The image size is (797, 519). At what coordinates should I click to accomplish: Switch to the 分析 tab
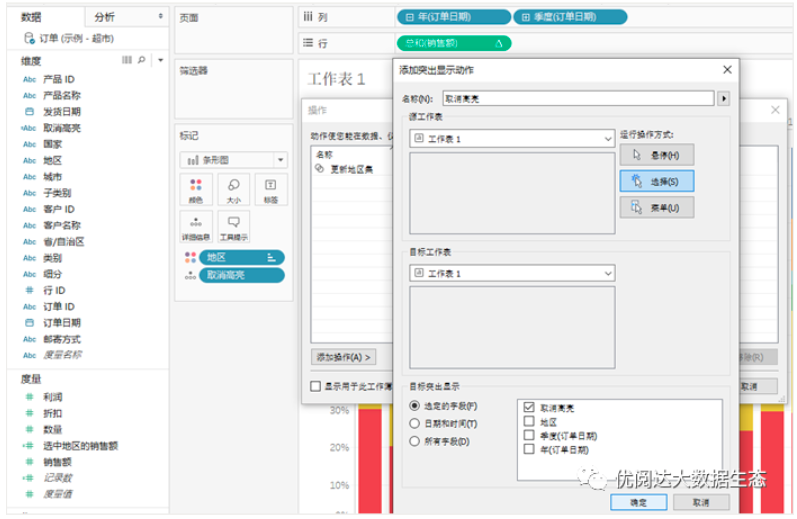105,17
